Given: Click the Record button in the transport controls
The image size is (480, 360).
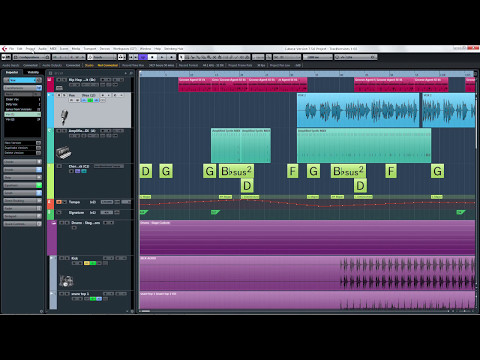Looking at the screenshot, I should coord(171,57).
